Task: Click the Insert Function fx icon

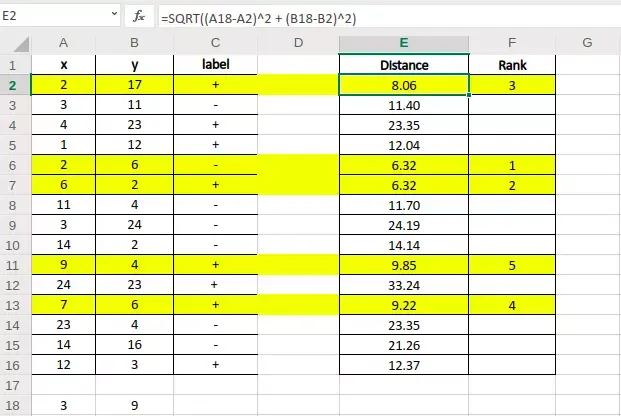Action: 137,17
